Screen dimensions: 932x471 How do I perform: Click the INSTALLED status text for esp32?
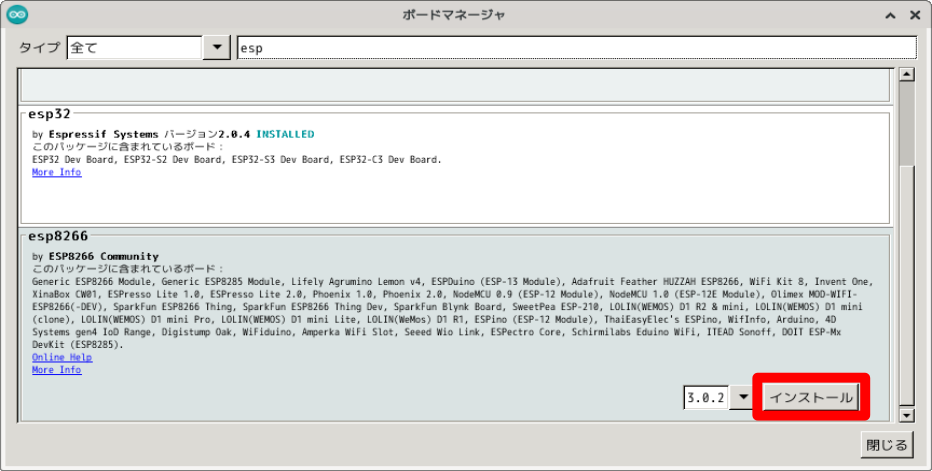point(285,134)
